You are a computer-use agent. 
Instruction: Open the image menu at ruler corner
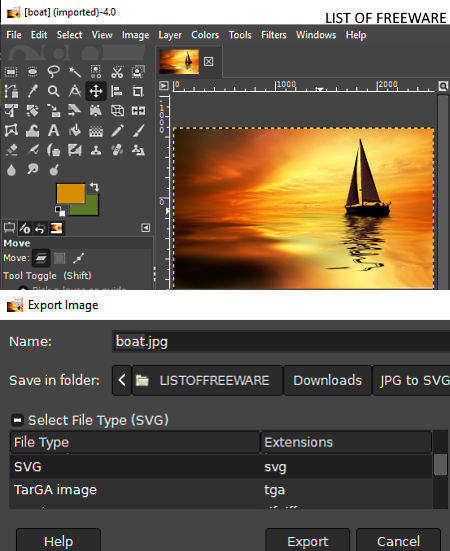pyautogui.click(x=164, y=86)
